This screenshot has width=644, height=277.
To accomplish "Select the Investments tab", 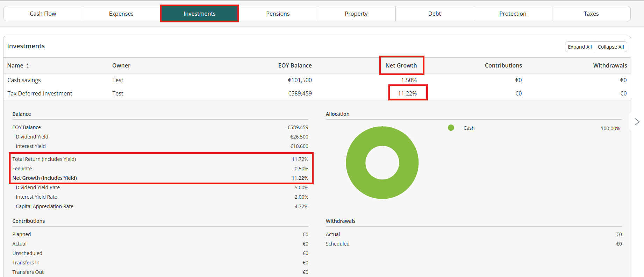I will [199, 14].
